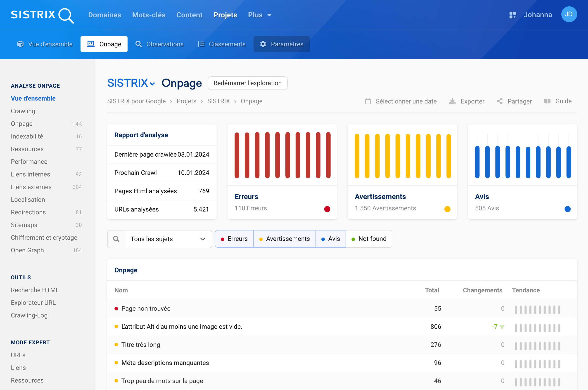Open URLs under Mode Expert

tap(18, 355)
